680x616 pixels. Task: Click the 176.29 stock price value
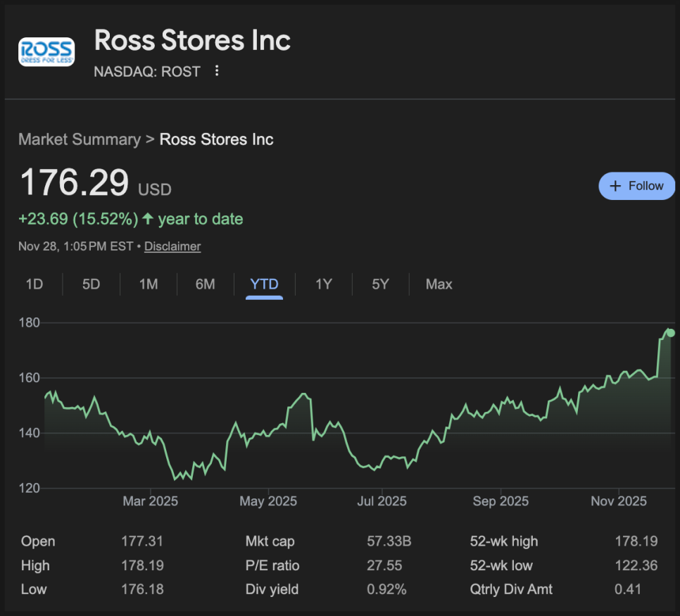click(74, 182)
